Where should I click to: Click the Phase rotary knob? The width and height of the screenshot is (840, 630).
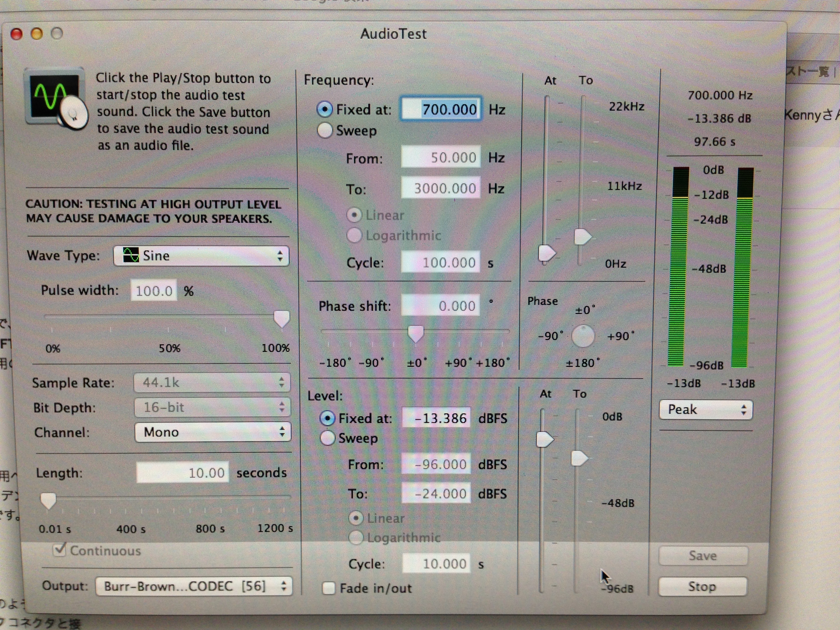tap(583, 336)
